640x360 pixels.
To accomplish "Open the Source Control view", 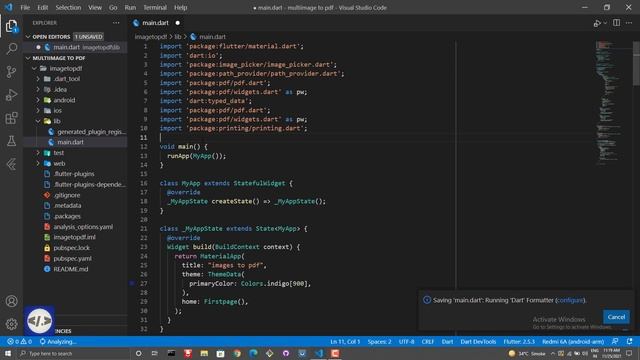I will (11, 72).
